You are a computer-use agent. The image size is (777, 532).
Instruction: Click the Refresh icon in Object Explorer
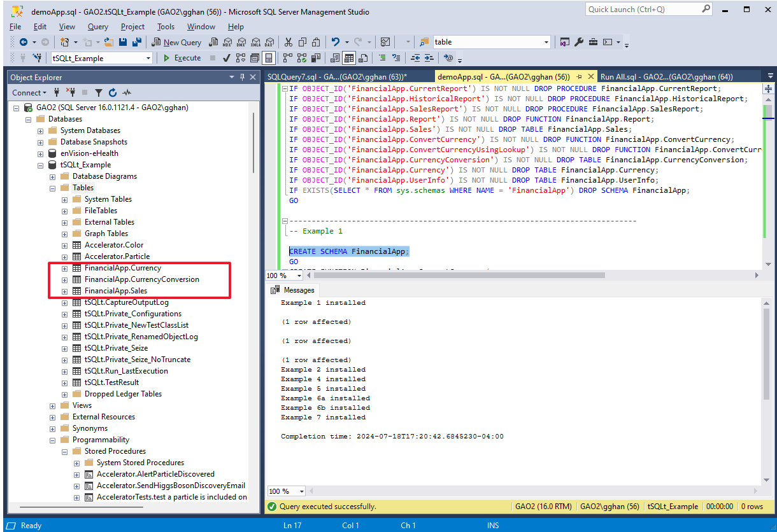[x=112, y=92]
